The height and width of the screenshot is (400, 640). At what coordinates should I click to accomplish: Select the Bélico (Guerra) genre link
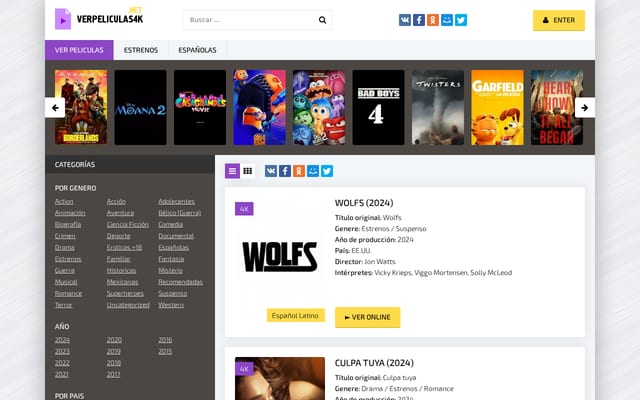180,213
